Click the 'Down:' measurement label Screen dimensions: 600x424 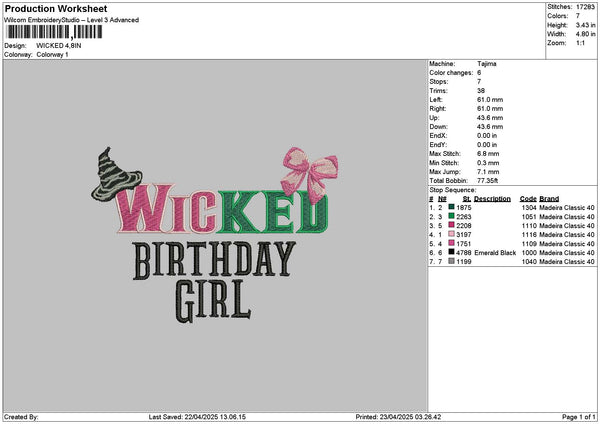coord(439,127)
